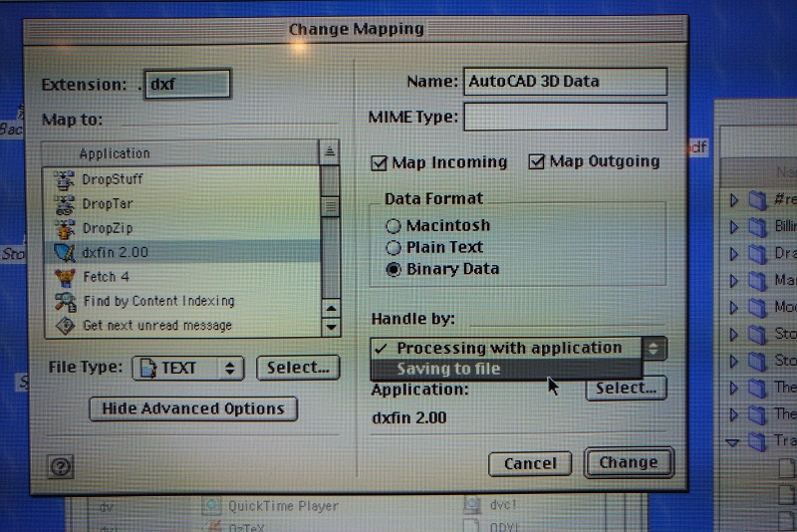Toggle the Map Incoming checkbox
Image resolution: width=797 pixels, height=532 pixels.
tap(379, 163)
